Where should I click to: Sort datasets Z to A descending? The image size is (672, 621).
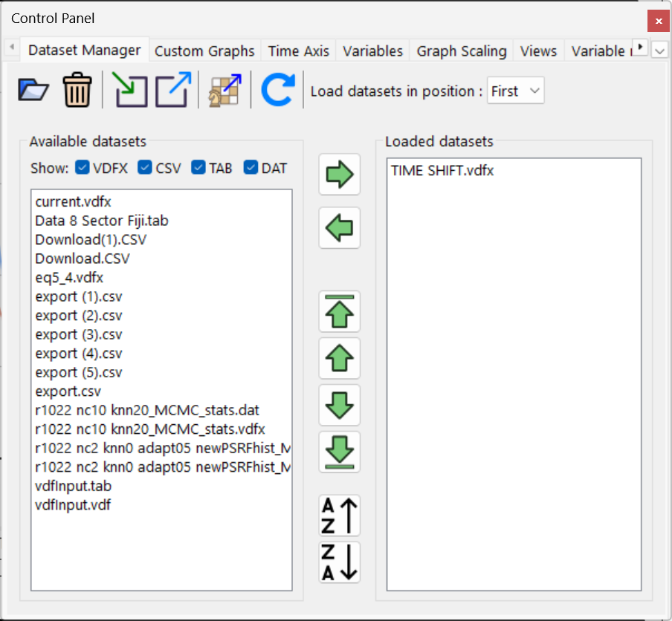point(339,562)
